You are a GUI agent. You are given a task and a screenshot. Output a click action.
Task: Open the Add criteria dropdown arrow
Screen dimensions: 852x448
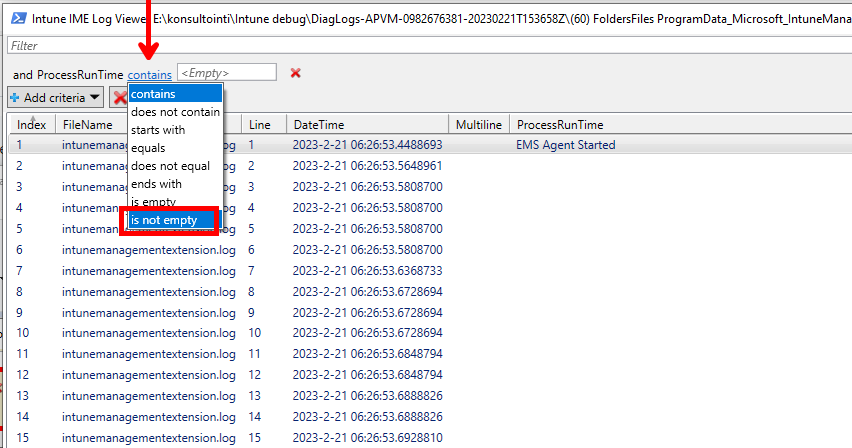(95, 97)
